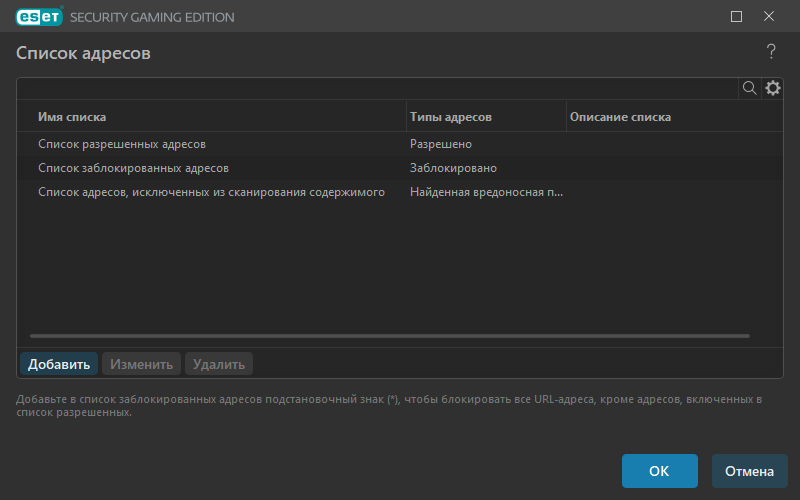The height and width of the screenshot is (500, 800).
Task: Click the horizontal scrollbar under the list
Action: click(x=390, y=336)
